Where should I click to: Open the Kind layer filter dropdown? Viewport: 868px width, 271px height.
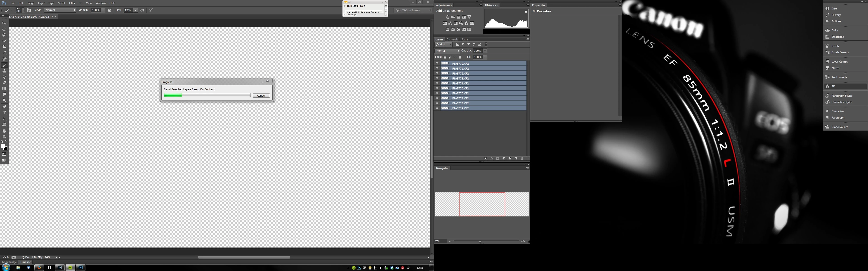(444, 44)
